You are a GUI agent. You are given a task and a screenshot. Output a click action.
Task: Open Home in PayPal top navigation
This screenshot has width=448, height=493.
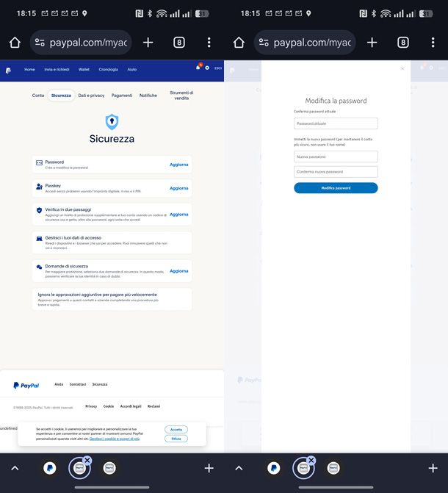click(29, 70)
